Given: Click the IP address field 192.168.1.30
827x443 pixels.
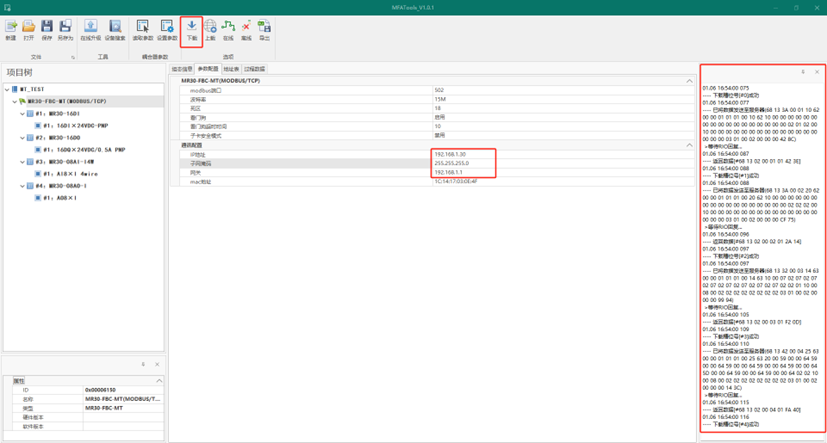Looking at the screenshot, I should (x=450, y=154).
